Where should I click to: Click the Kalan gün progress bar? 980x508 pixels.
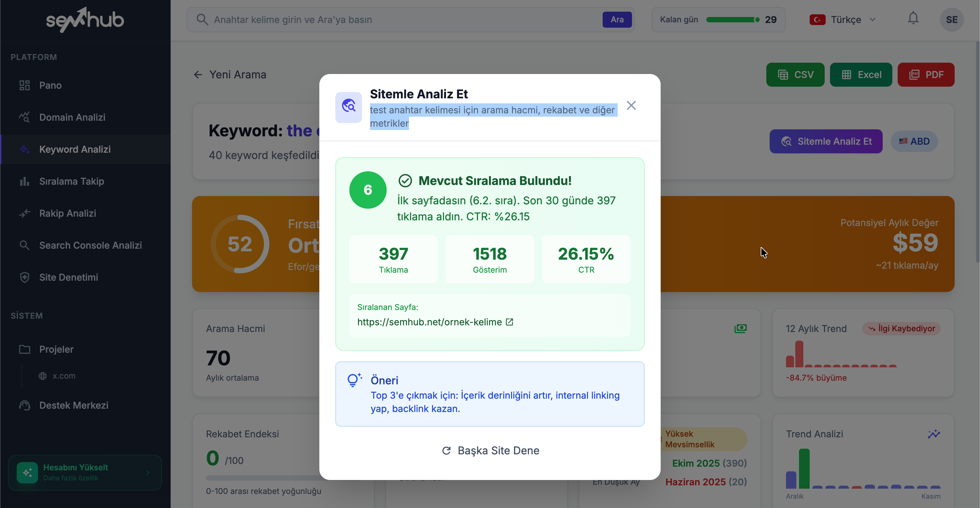click(732, 19)
